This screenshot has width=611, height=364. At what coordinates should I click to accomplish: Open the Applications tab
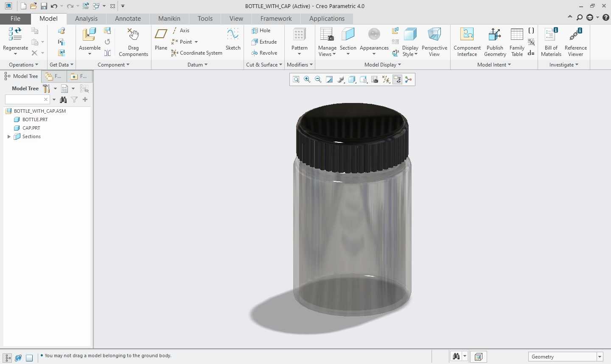(x=327, y=19)
